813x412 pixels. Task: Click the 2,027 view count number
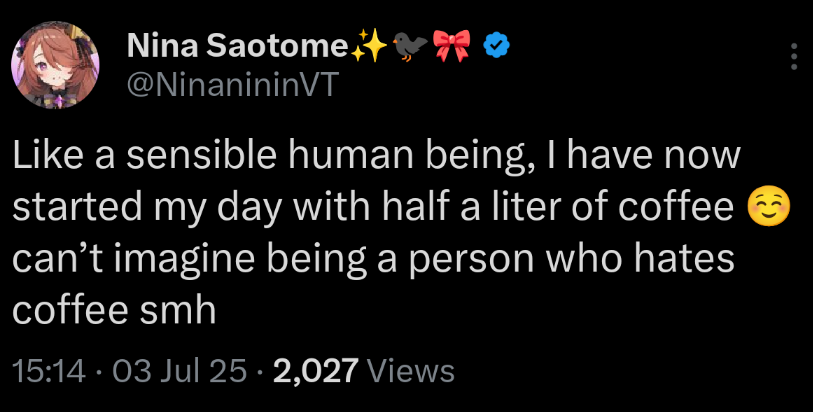tap(314, 371)
